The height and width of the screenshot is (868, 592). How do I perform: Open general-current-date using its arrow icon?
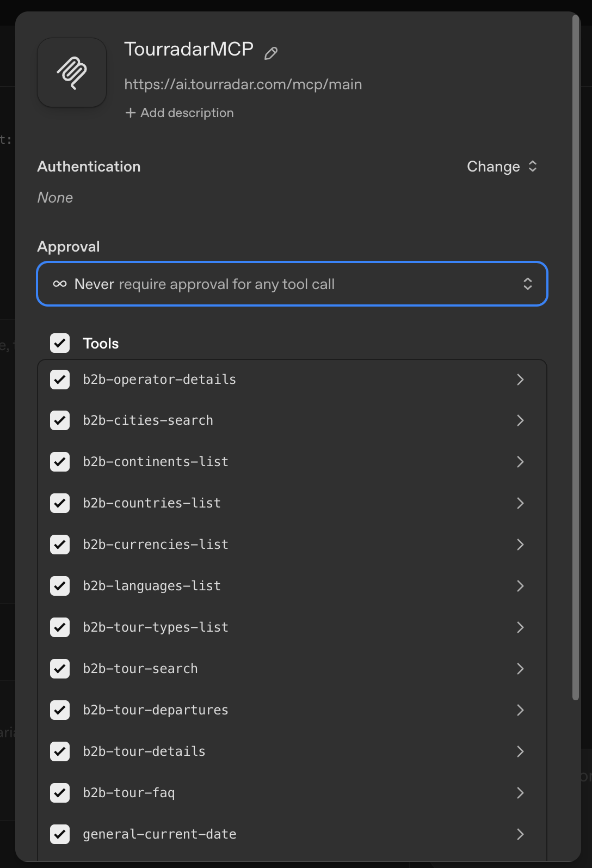click(520, 834)
